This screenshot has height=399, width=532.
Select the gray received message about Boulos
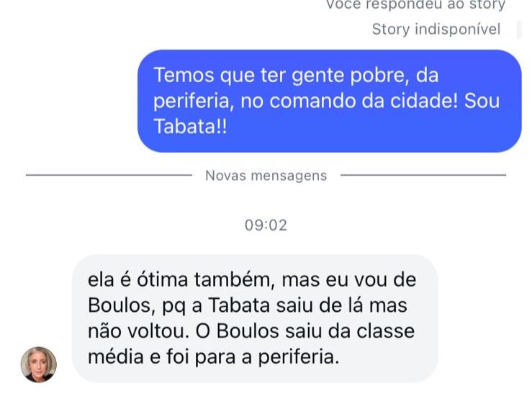point(255,318)
